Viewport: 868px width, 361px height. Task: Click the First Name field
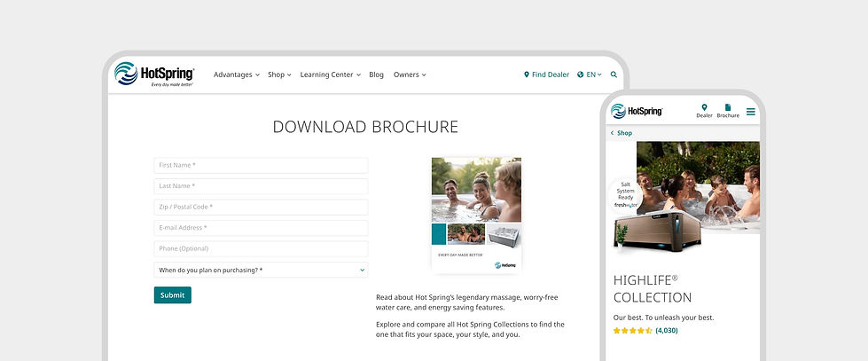(261, 165)
